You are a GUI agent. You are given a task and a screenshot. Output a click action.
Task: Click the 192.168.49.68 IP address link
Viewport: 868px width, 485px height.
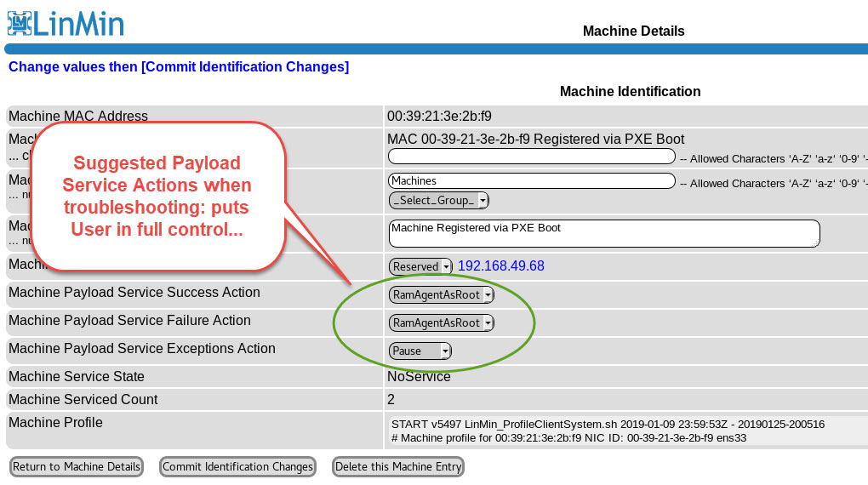[500, 266]
